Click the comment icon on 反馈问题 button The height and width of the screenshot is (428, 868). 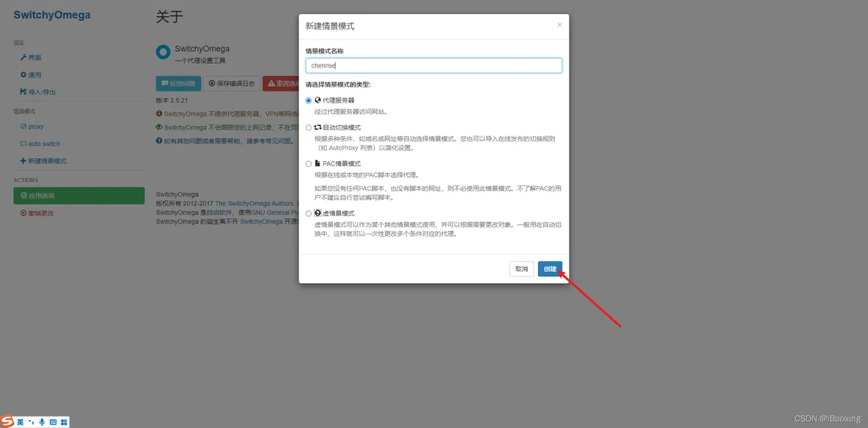point(165,84)
